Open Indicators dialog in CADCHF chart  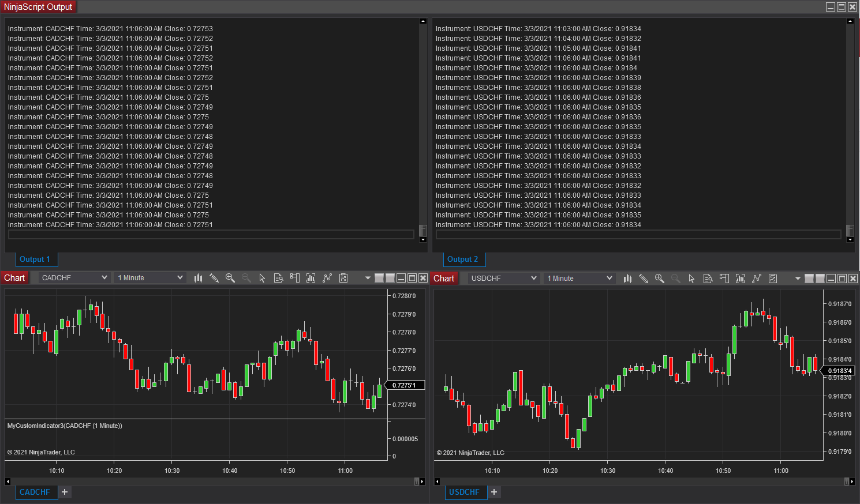click(x=311, y=278)
